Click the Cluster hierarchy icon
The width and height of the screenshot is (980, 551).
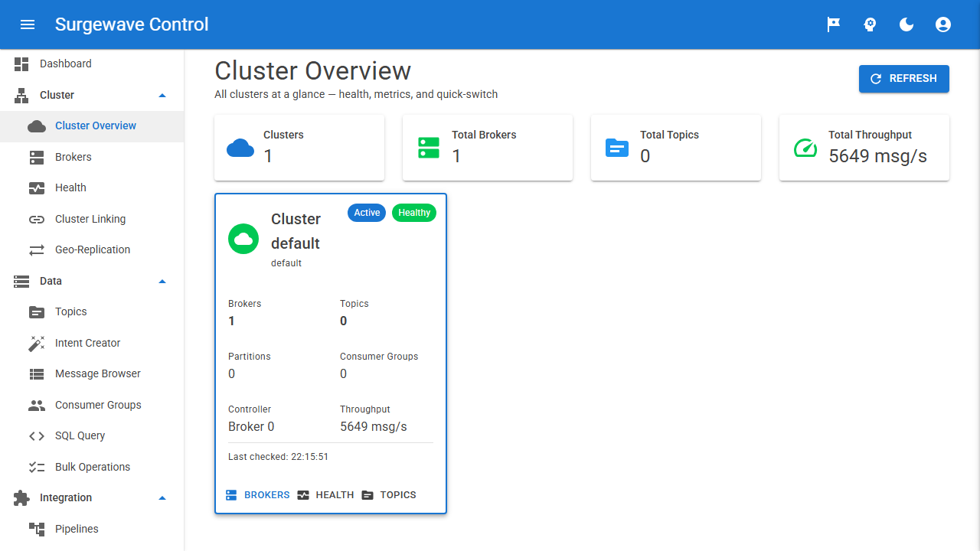click(21, 96)
